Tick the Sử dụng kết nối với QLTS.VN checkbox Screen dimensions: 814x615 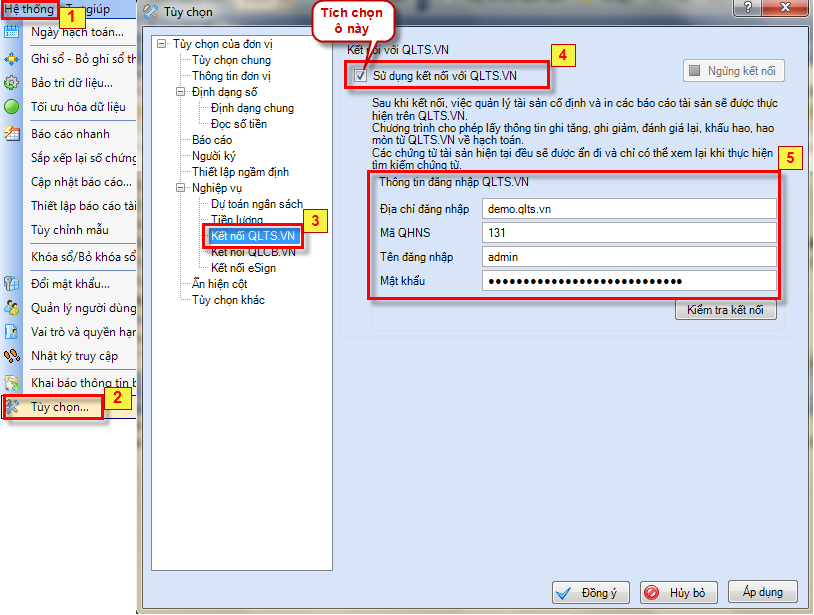(x=360, y=76)
